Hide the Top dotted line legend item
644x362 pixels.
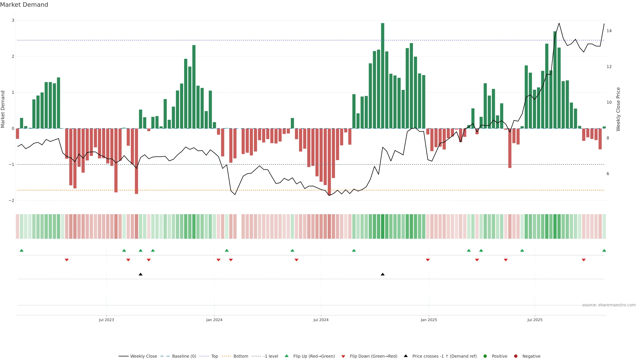tap(214, 356)
